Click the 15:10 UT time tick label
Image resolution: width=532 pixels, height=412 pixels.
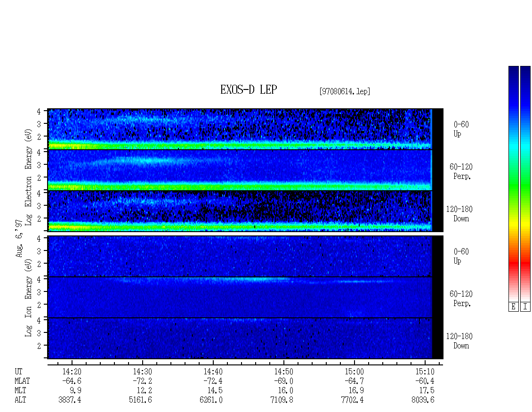click(425, 372)
